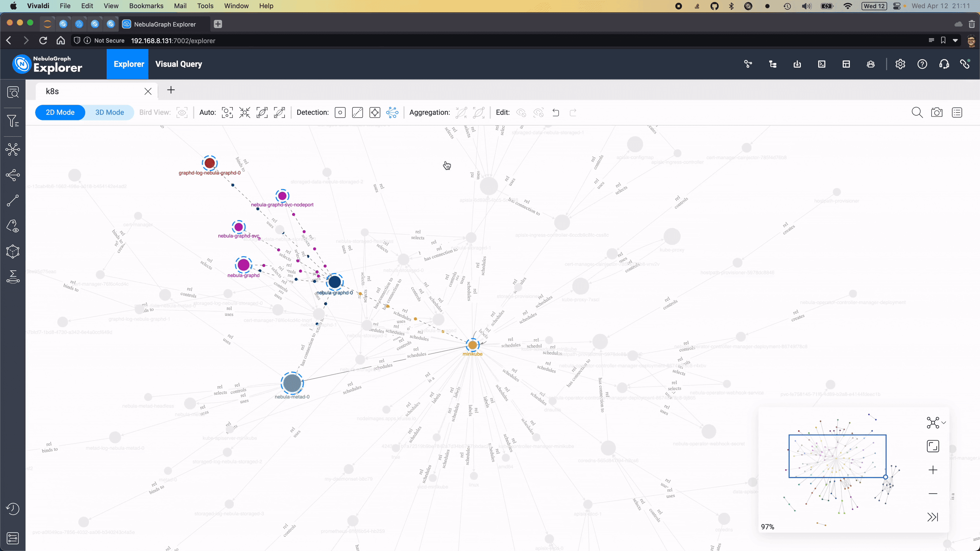
Task: Click the minikube node in the graph
Action: tap(473, 345)
